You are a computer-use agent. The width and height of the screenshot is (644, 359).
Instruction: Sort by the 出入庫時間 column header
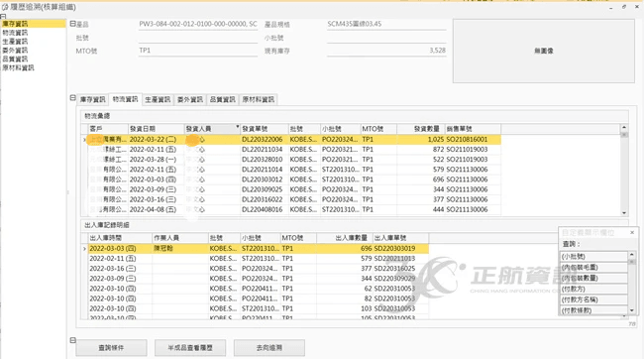click(120, 238)
